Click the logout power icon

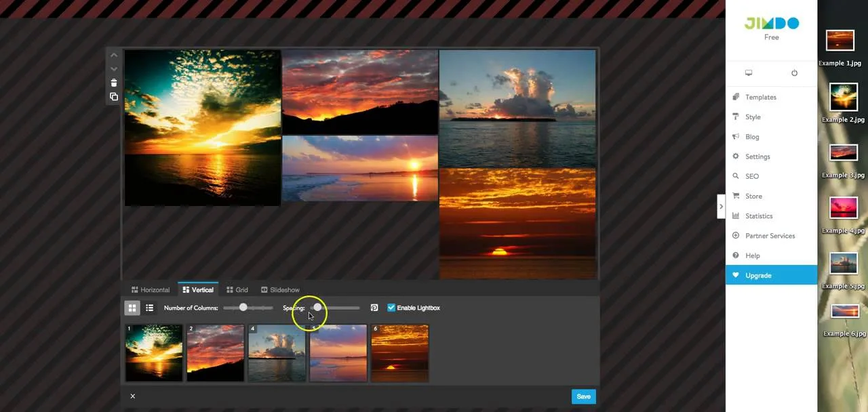794,73
